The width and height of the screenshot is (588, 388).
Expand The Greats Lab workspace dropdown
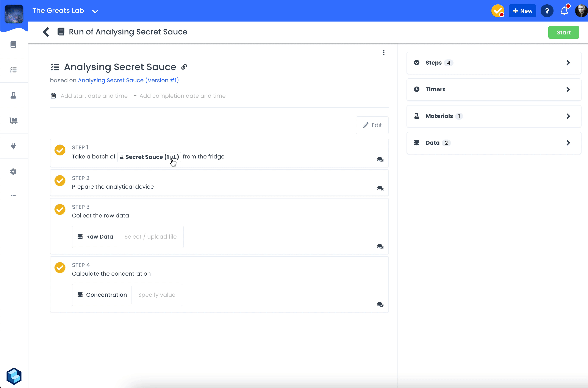[x=95, y=11]
